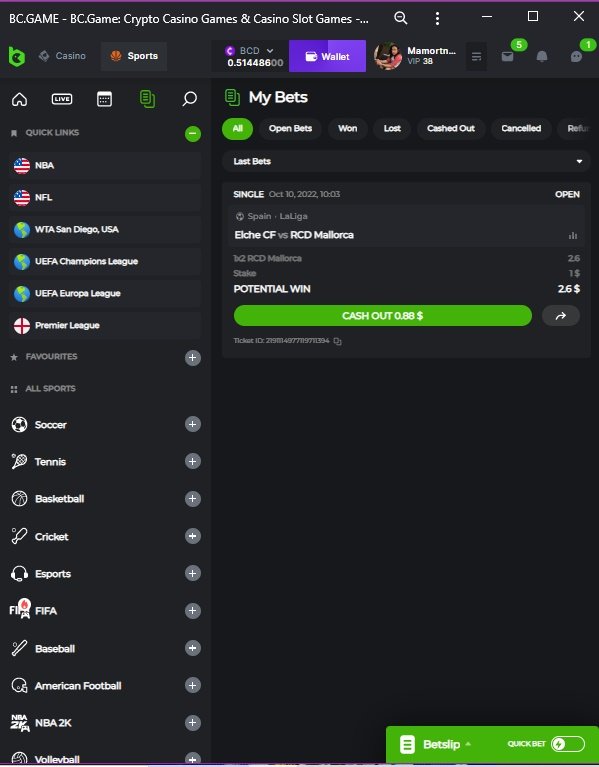
Task: Expand the Betslip panel
Action: 435,744
